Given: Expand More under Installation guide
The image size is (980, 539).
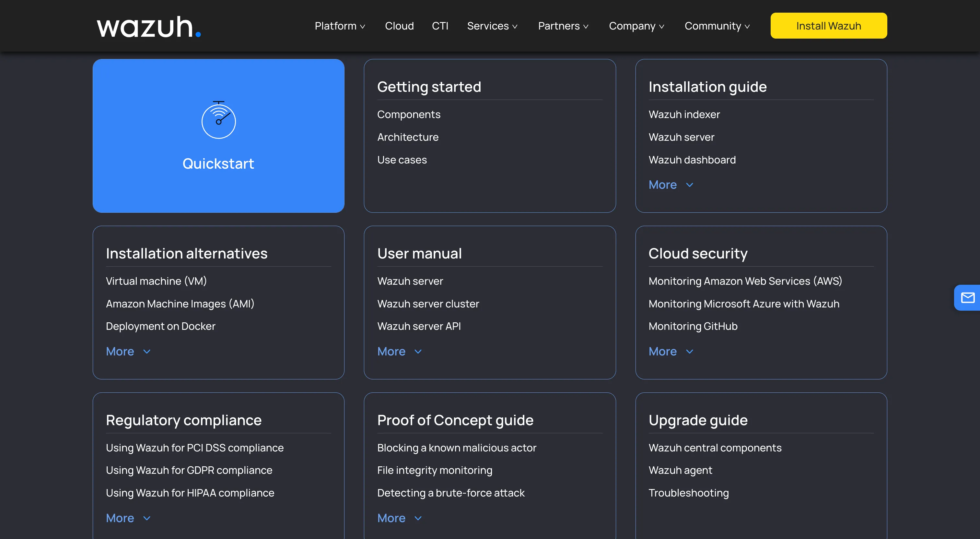Looking at the screenshot, I should coord(671,185).
